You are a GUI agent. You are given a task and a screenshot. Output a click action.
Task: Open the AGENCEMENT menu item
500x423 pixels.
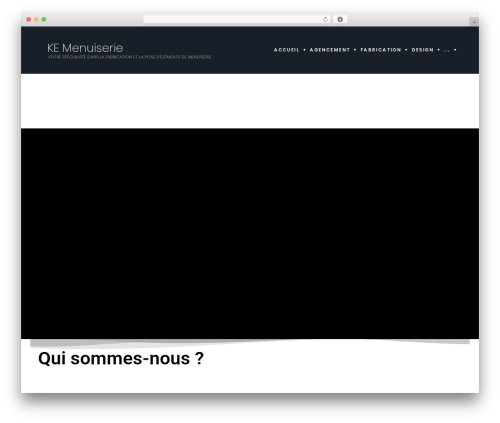(x=330, y=50)
